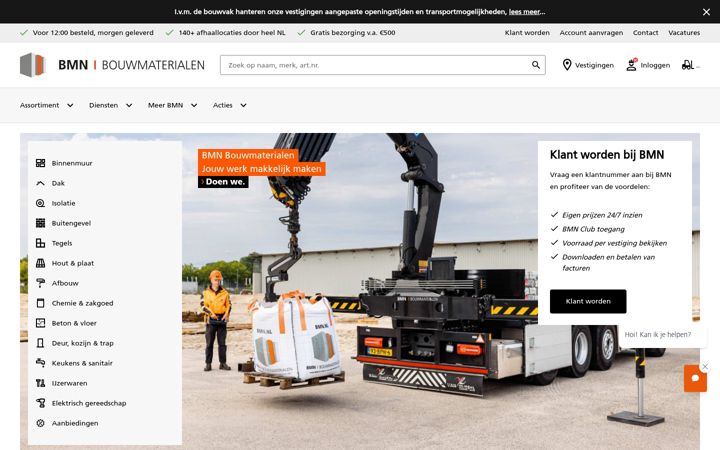Open the Chemie & zakgoed category

click(82, 303)
